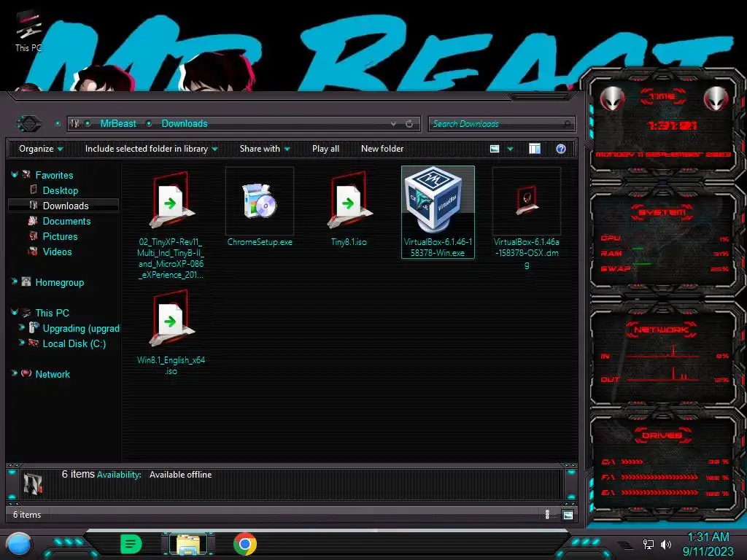This screenshot has width=747, height=560.
Task: Show hidden tray icons arrow
Action: [624, 545]
